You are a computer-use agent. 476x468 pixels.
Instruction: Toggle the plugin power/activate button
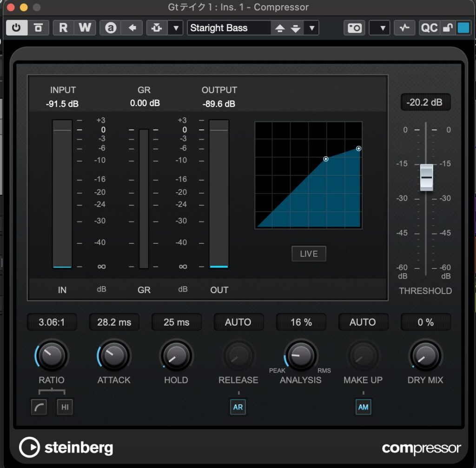(16, 28)
